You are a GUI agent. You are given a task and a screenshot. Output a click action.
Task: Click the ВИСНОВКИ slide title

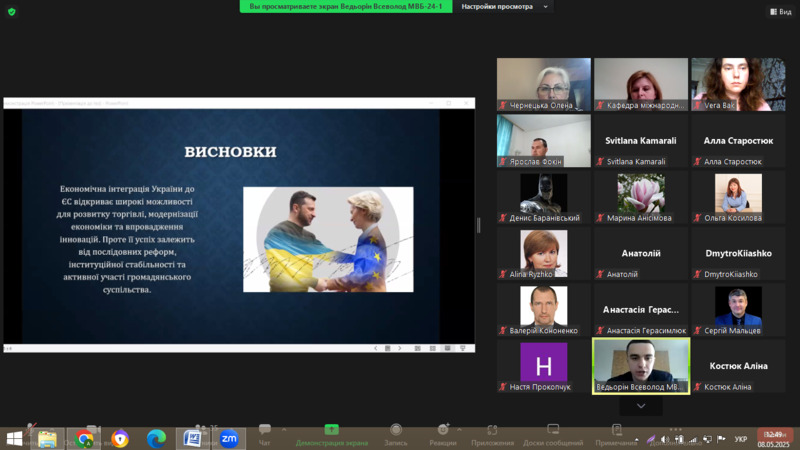pyautogui.click(x=231, y=152)
